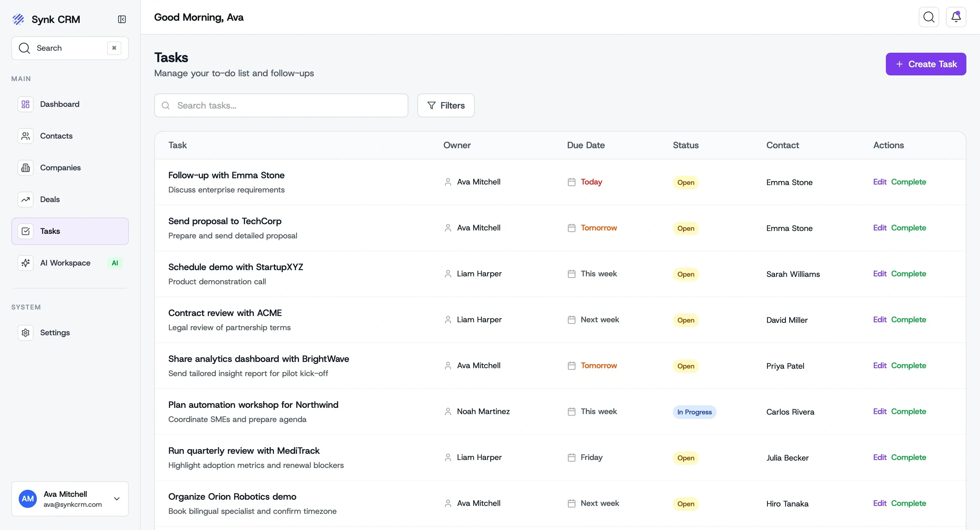Mark Send proposal to TechCorp as Complete
The width and height of the screenshot is (980, 530).
[909, 228]
